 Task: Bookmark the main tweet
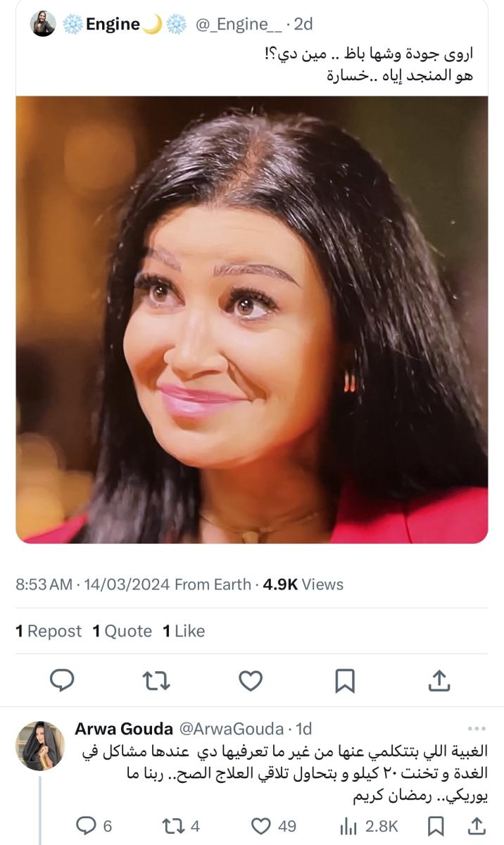tap(345, 680)
